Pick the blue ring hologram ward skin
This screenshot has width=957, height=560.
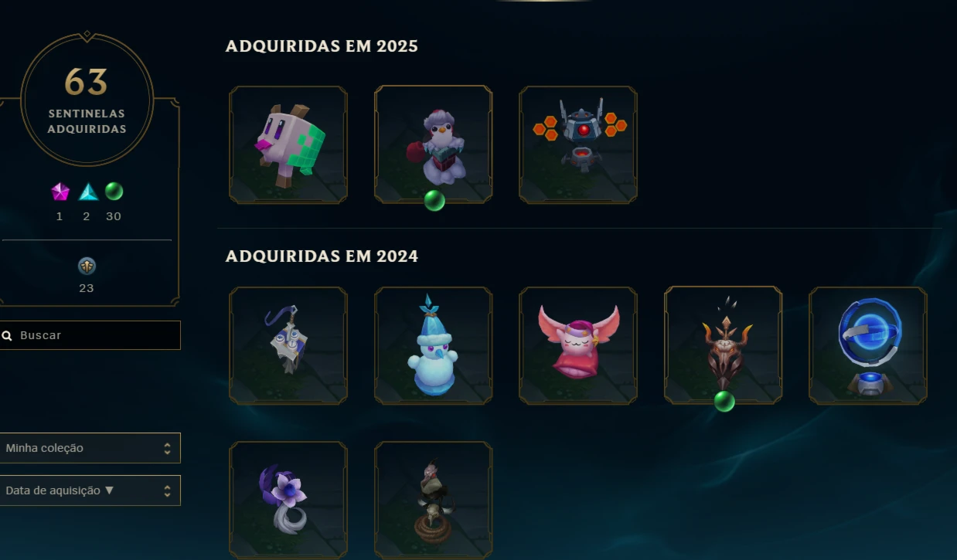(x=868, y=345)
